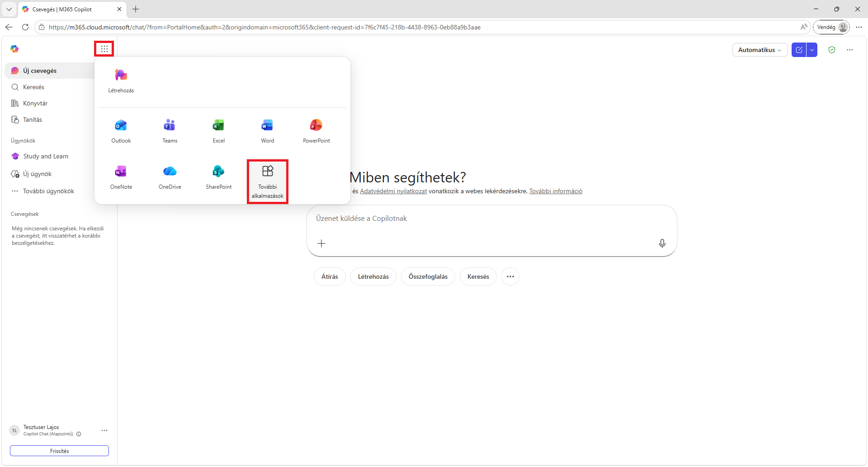Click the new chat compose icon button
Image resolution: width=868 pixels, height=467 pixels.
pos(799,50)
